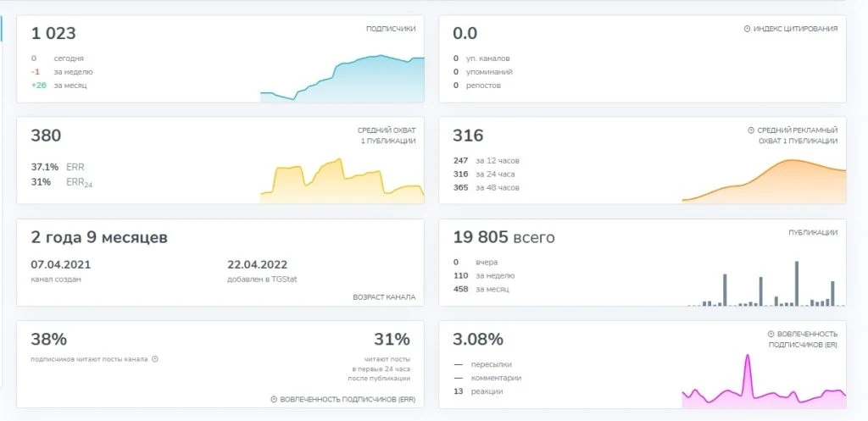868x421 pixels.
Task: Select the ВОВЛЕЧЕННОСТЬ ПОДПИСЧИКОВ (ER) label
Action: (803, 339)
